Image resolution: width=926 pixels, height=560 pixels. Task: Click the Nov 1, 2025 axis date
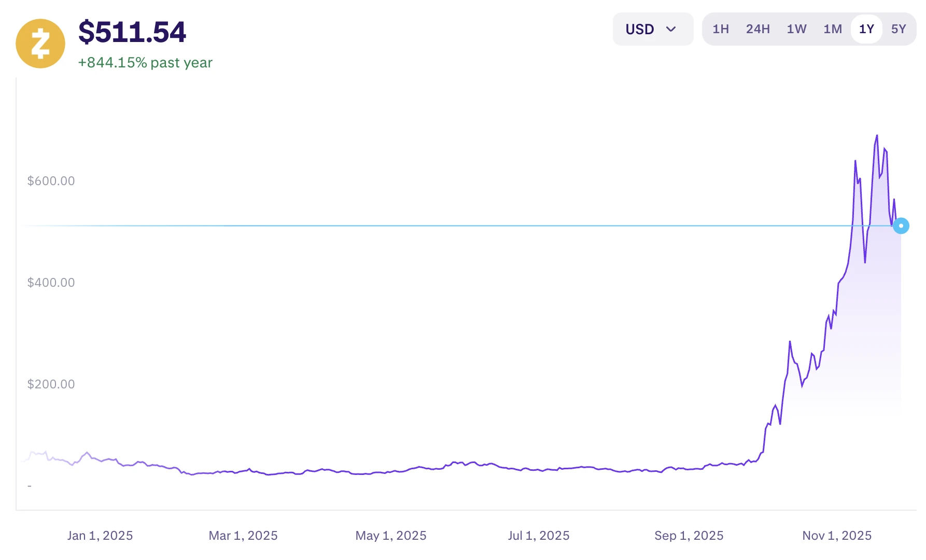(x=837, y=536)
